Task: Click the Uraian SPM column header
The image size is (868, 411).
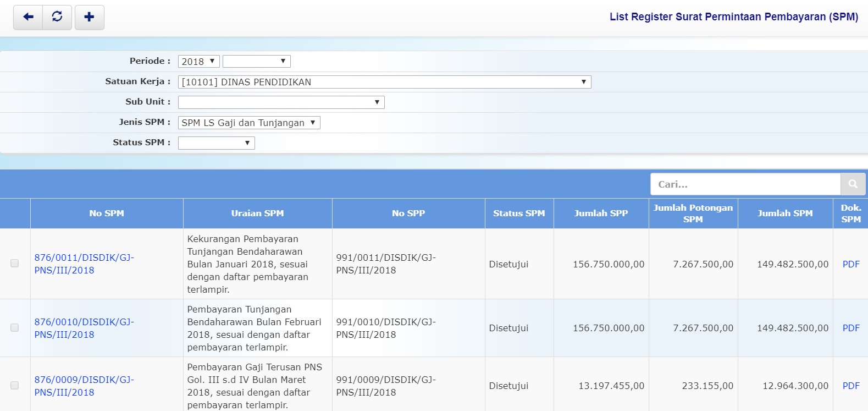Action: coord(258,213)
